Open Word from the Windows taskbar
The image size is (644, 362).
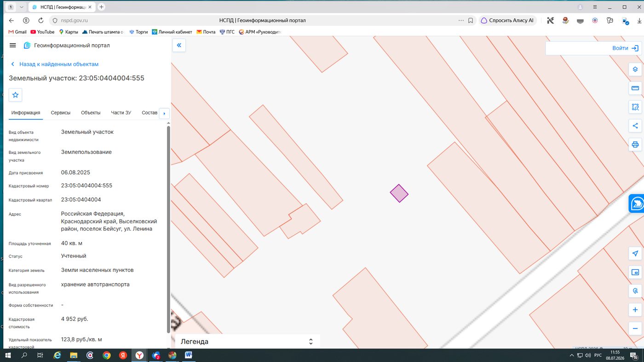(x=189, y=355)
